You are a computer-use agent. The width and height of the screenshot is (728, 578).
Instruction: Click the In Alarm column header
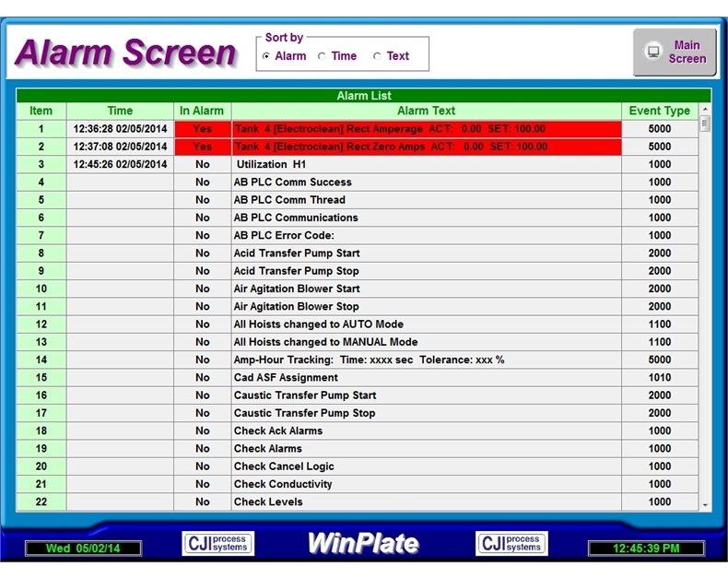click(x=202, y=111)
